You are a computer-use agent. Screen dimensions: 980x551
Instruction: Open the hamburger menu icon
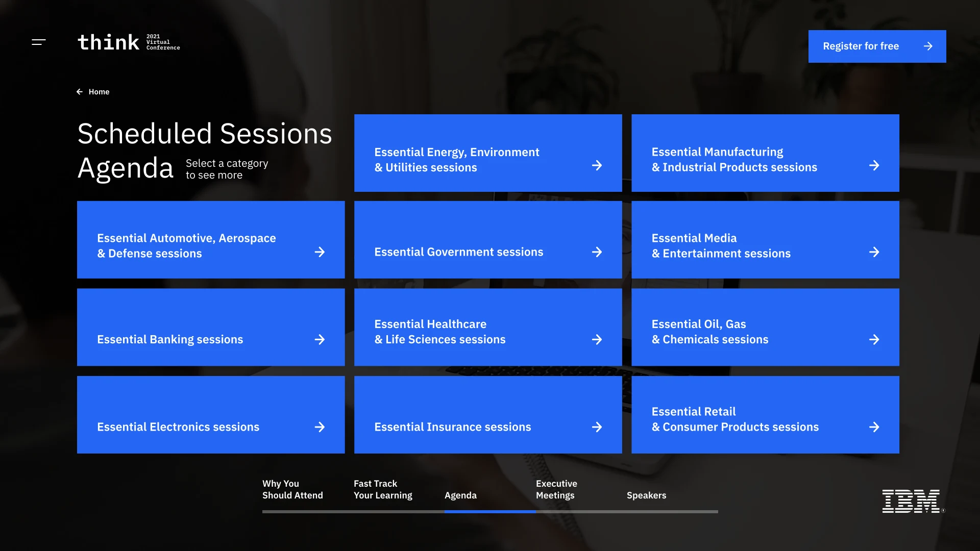(39, 42)
